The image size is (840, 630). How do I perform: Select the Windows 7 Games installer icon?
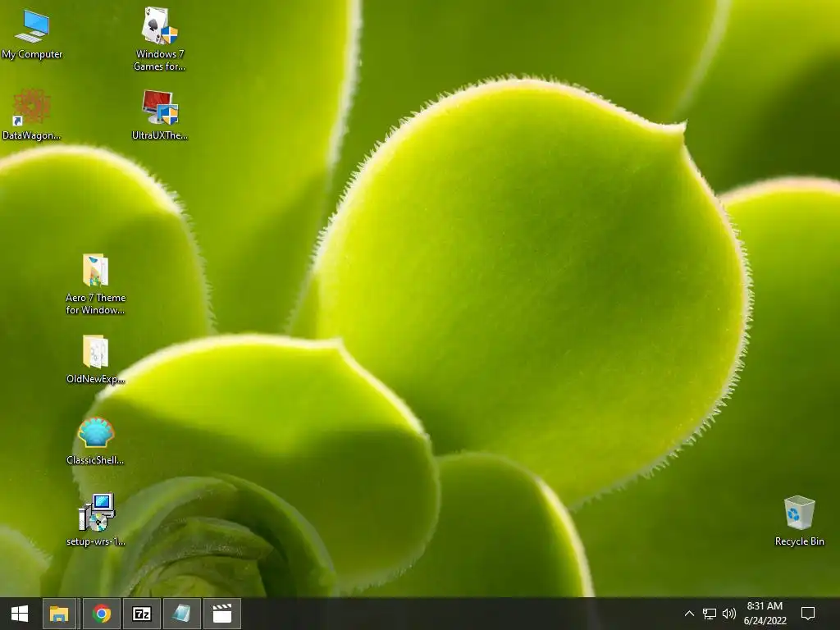click(x=160, y=25)
